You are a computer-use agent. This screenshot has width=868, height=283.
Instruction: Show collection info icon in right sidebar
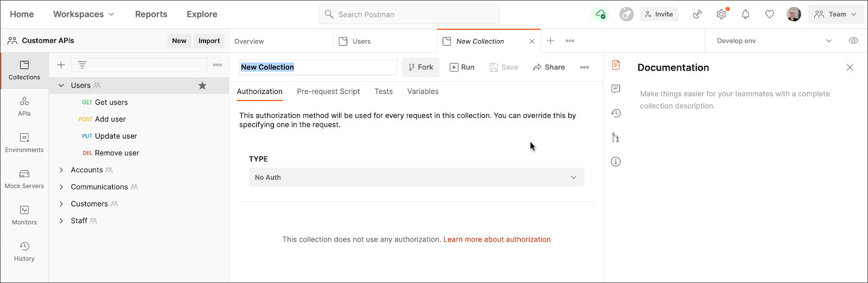click(616, 161)
